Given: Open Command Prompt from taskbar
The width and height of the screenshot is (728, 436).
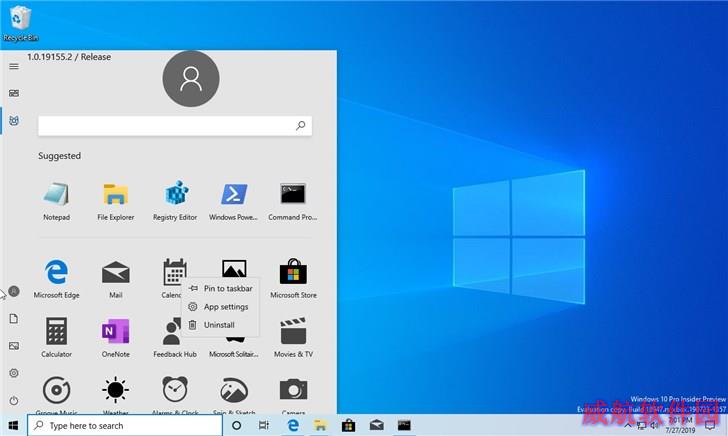Looking at the screenshot, I should pyautogui.click(x=404, y=425).
